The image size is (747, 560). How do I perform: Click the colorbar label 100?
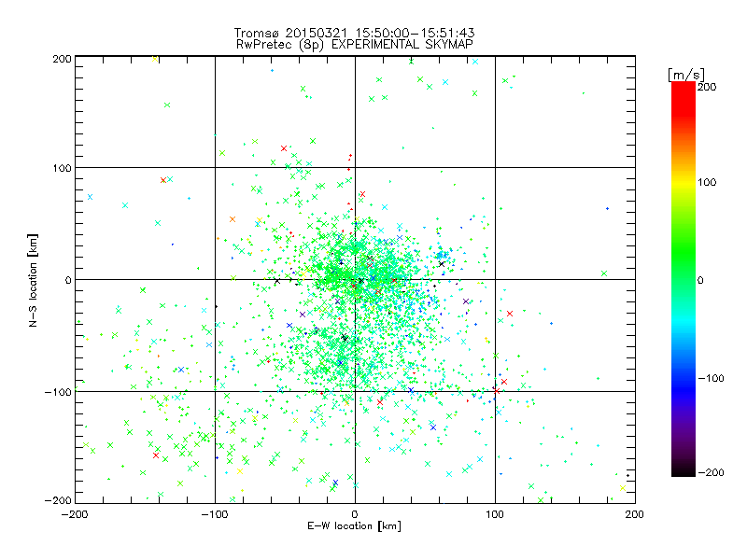pos(707,182)
